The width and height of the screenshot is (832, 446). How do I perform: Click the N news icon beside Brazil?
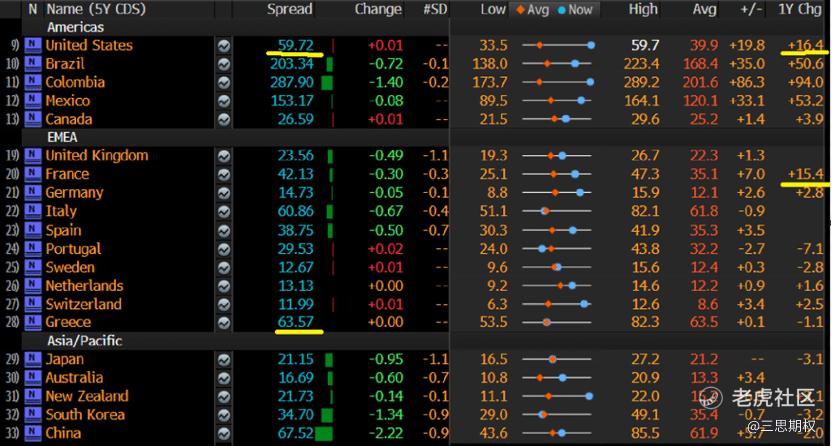[x=33, y=64]
